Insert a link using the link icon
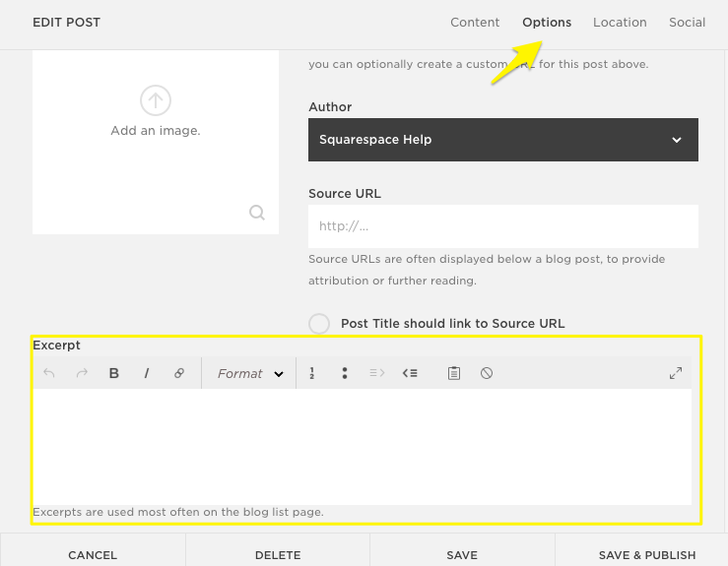728x566 pixels. point(179,374)
